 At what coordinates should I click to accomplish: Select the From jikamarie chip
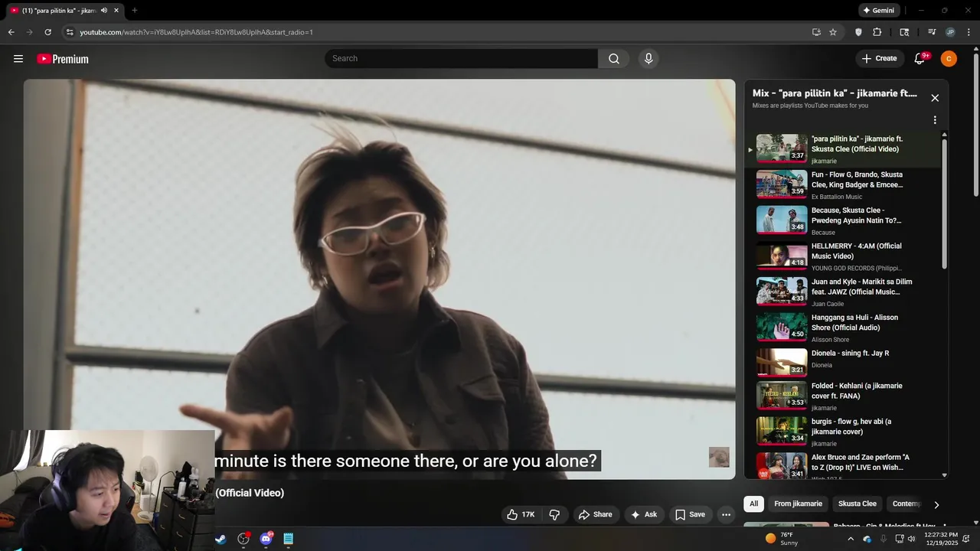click(x=798, y=504)
